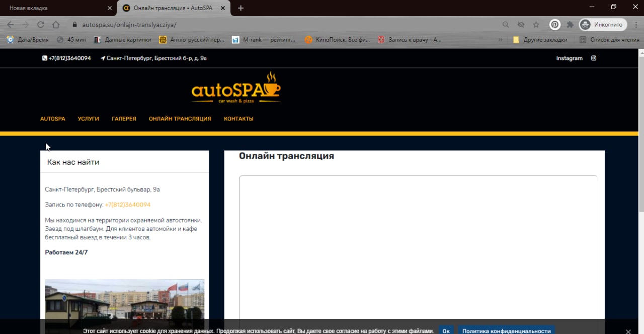Open the M-rank рейтинг bookmark

pos(264,40)
